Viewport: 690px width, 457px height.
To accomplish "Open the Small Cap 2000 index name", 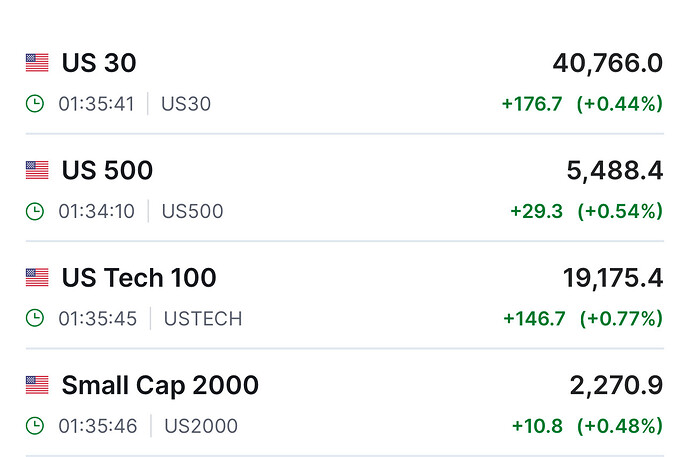I will click(x=160, y=385).
